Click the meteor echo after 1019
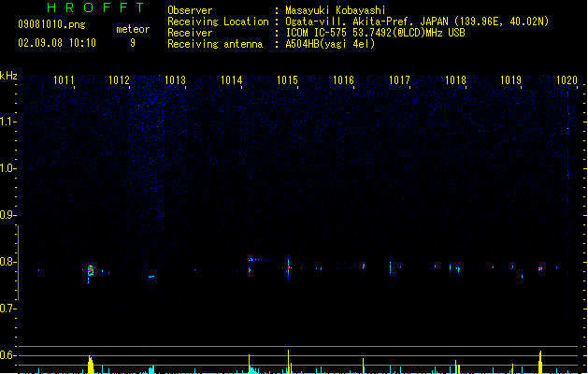Screen dimensions: 588x374 pos(540,268)
